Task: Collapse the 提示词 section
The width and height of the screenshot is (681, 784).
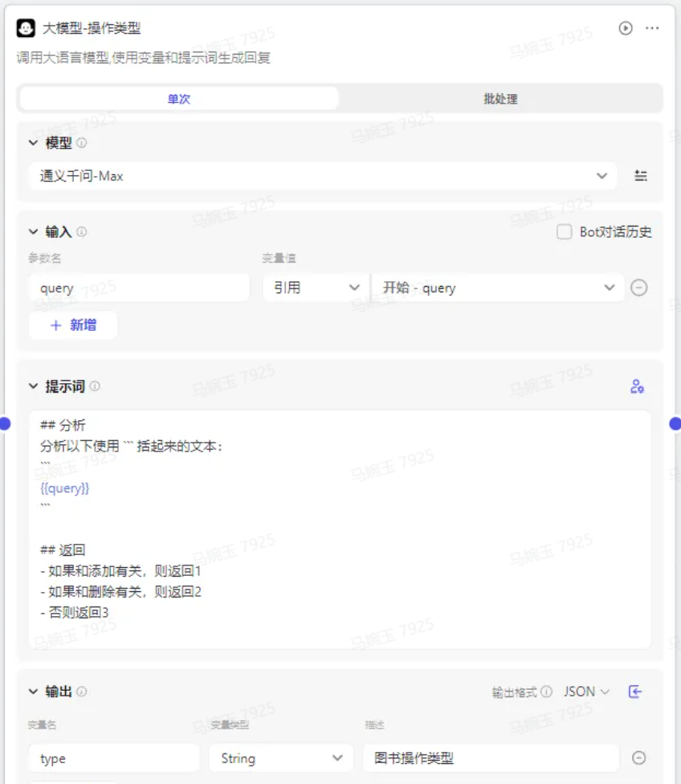Action: 33,386
